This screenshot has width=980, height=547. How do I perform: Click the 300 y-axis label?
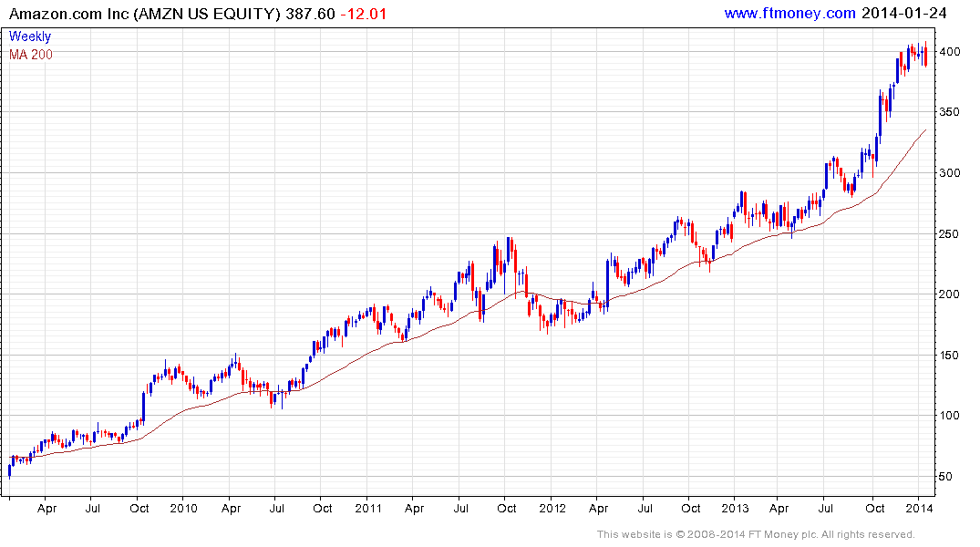point(949,173)
